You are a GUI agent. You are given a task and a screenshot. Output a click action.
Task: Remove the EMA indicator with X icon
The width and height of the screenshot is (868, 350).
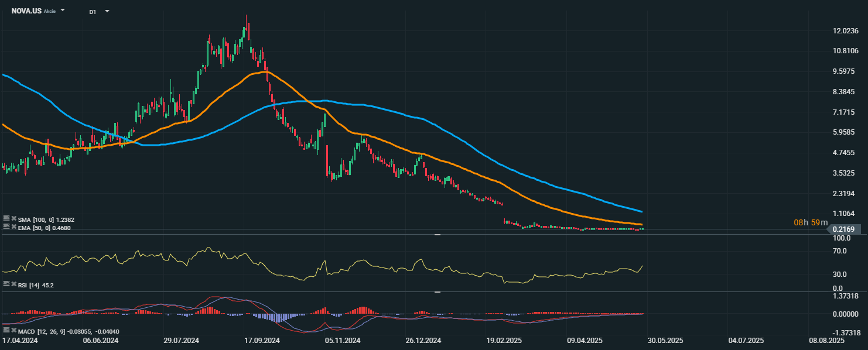(x=13, y=227)
